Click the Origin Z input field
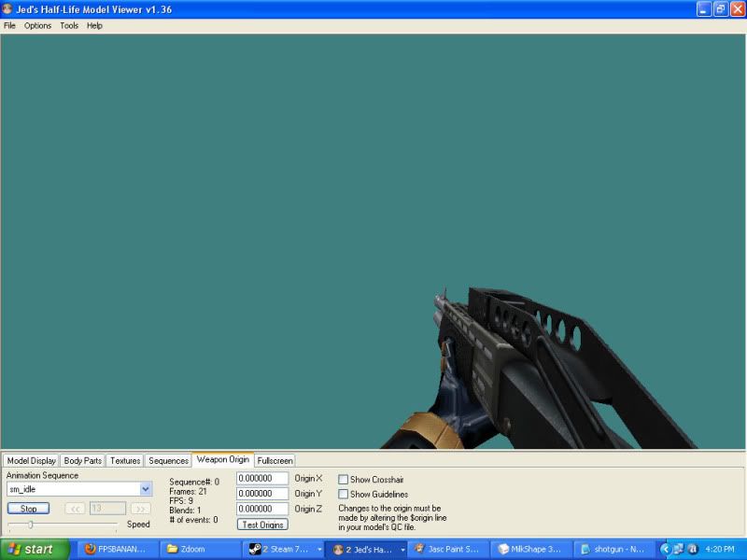747x560 pixels. tap(262, 509)
